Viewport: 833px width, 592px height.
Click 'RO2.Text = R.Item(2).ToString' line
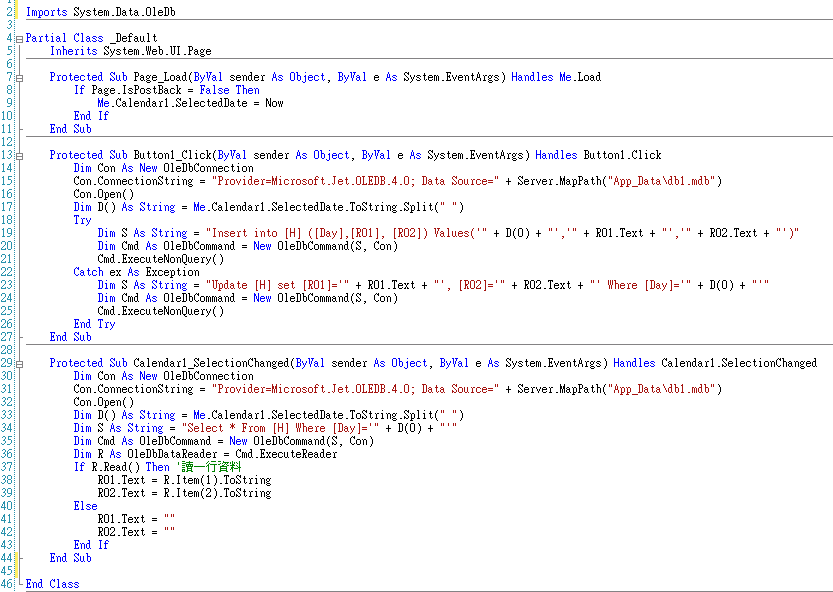coord(184,493)
